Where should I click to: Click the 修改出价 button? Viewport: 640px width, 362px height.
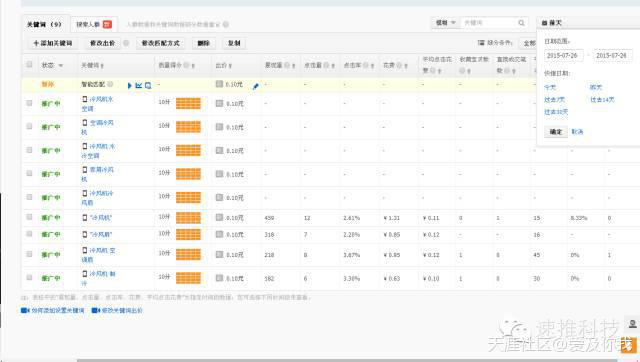click(x=102, y=43)
